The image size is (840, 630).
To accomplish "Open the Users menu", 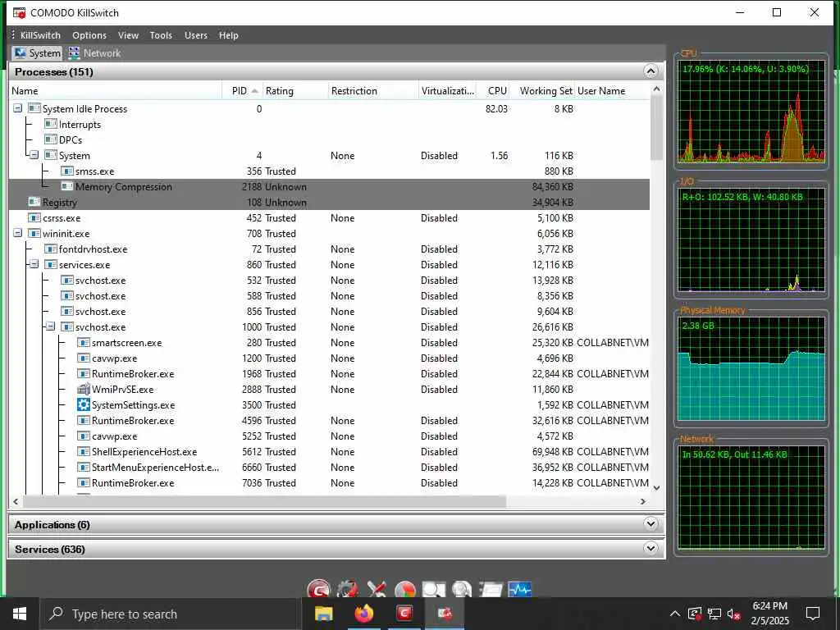I will click(x=195, y=35).
